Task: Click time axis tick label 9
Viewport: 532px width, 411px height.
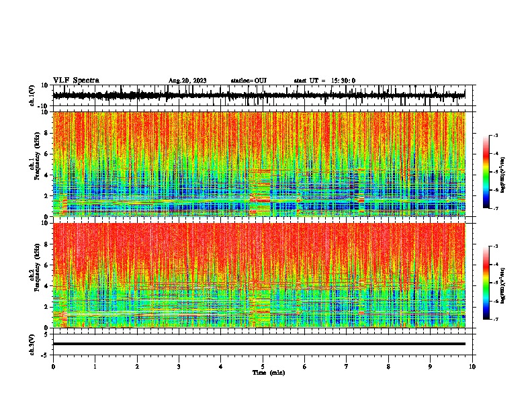Action: coord(430,367)
